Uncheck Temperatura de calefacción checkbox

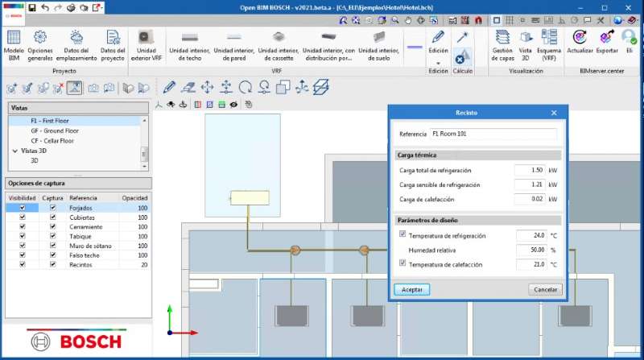pos(402,263)
